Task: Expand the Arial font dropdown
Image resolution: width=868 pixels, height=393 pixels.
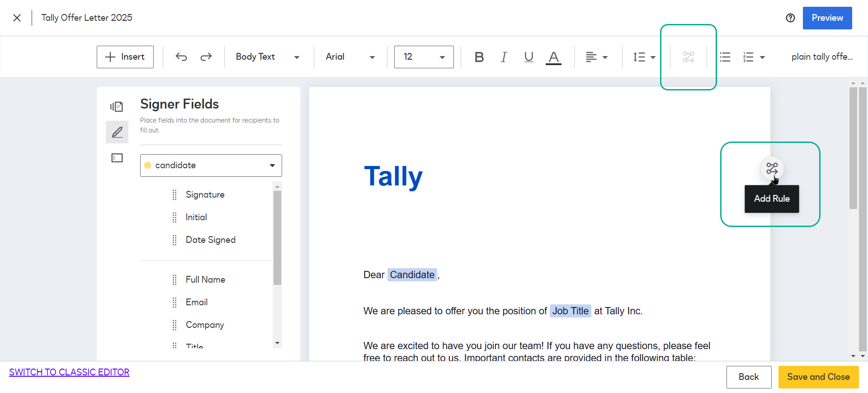Action: click(350, 57)
